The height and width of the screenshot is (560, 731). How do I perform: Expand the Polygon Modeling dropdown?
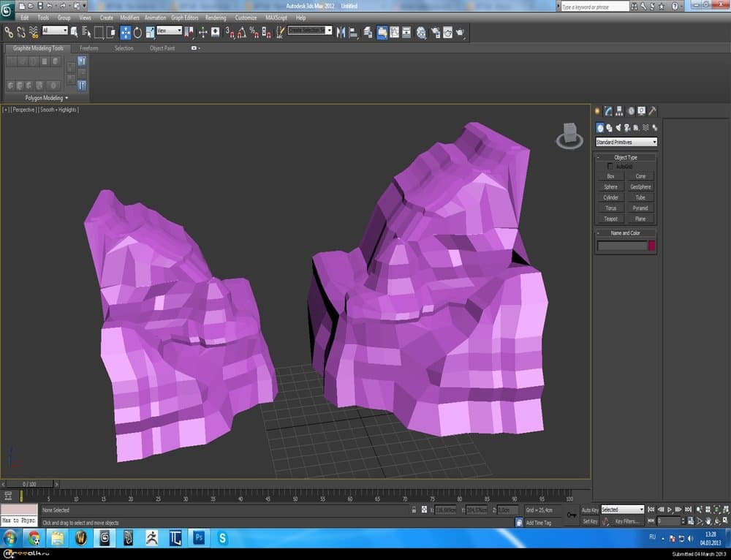[47, 97]
